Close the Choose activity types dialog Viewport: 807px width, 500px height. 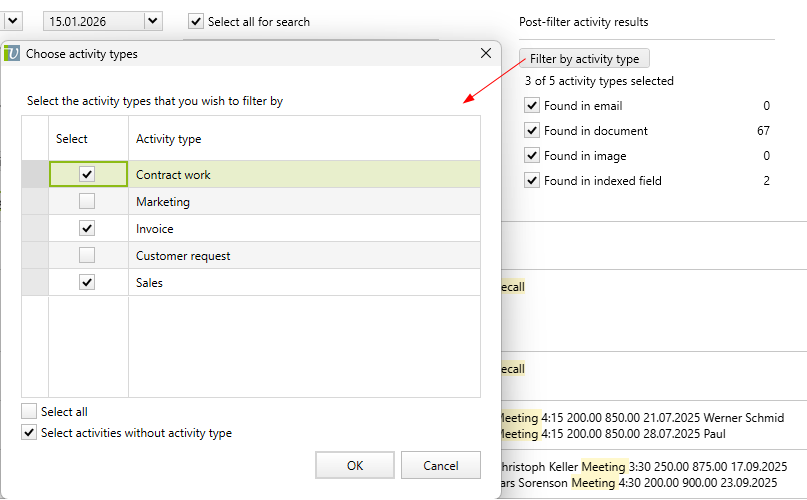pyautogui.click(x=486, y=54)
